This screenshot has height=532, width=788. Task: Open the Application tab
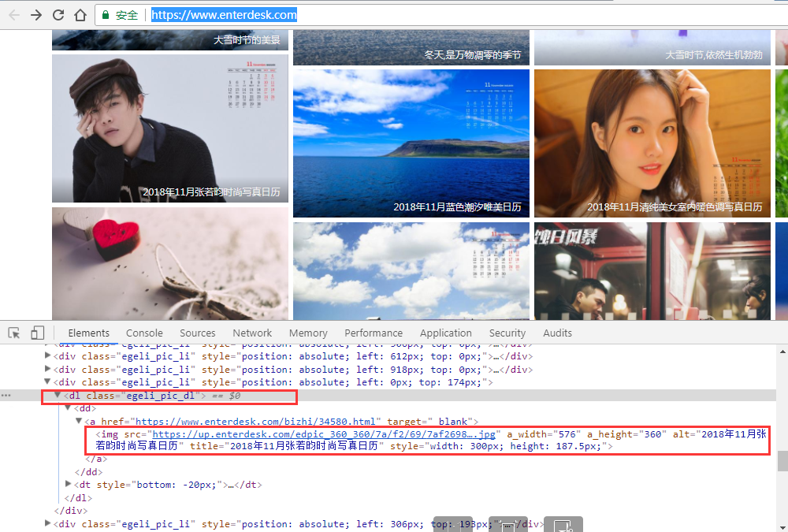pos(446,333)
